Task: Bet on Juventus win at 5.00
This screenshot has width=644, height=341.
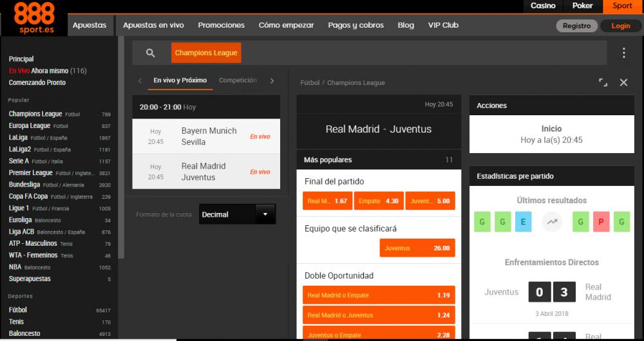Action: (x=430, y=201)
